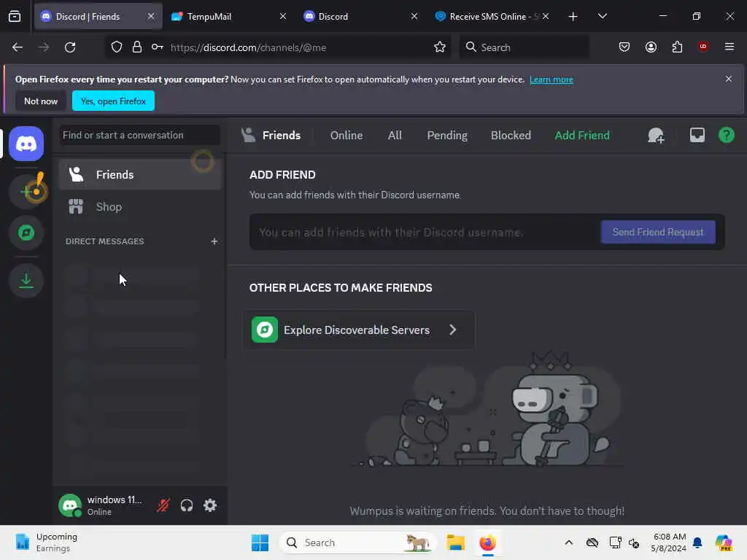Image resolution: width=747 pixels, height=560 pixels.
Task: Close the Discord | Friends tab
Action: 151,16
